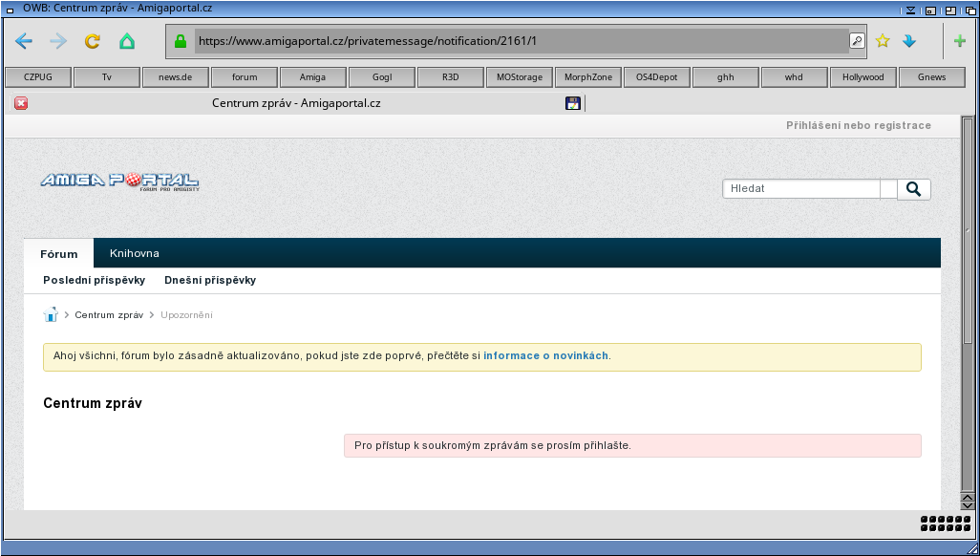Click the floppy disk icon on the tab bar
This screenshot has width=980, height=556.
point(573,103)
